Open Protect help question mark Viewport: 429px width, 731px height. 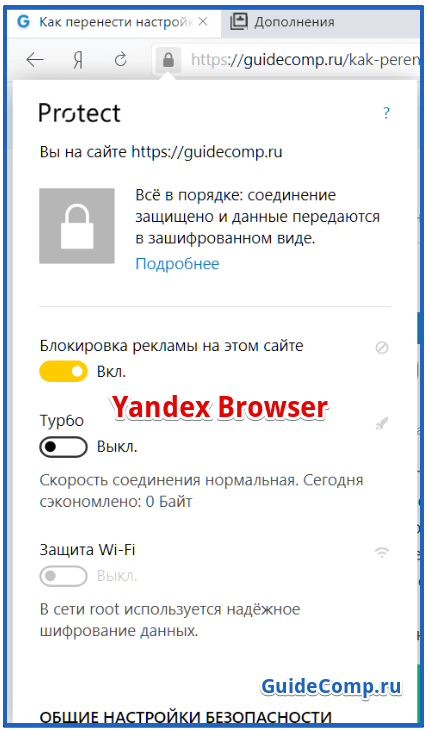[x=386, y=113]
